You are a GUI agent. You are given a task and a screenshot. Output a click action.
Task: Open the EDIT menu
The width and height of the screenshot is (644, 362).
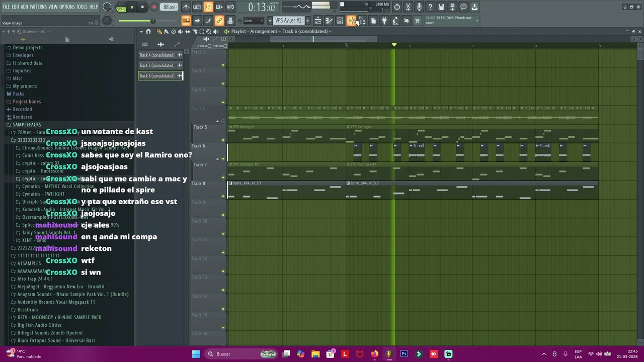coord(16,7)
